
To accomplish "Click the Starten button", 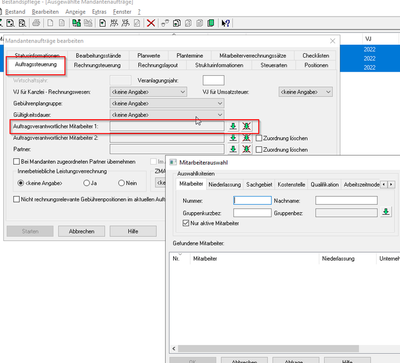I will tap(30, 231).
